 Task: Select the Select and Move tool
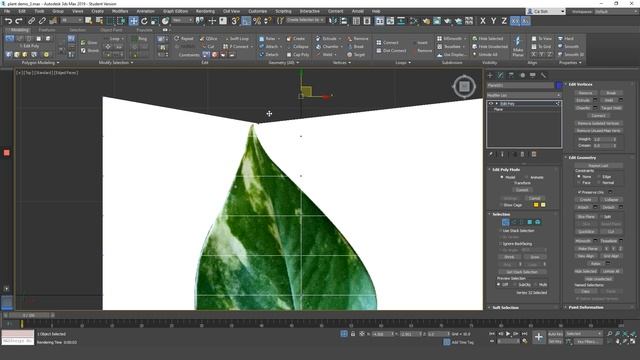133,21
